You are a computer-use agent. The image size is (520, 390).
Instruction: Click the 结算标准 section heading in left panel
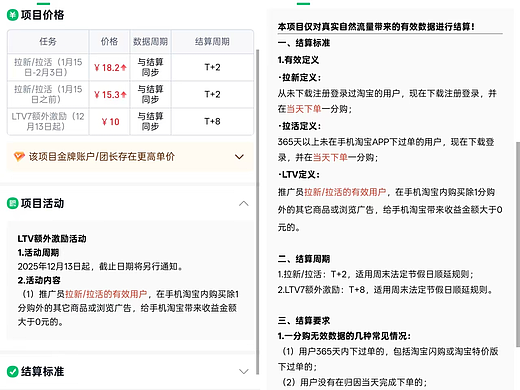tap(42, 371)
